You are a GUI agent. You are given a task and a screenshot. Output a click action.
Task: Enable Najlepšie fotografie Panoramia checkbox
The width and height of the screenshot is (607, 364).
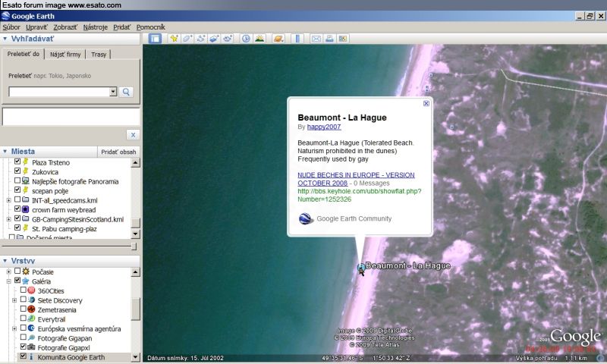[x=17, y=180]
